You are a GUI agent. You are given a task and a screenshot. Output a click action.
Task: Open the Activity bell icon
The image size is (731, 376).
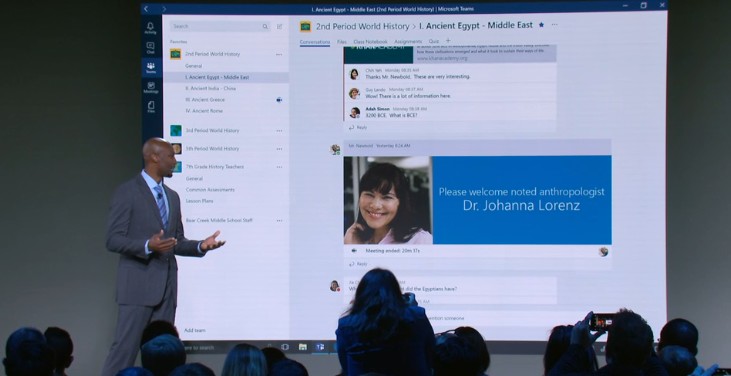(x=151, y=28)
